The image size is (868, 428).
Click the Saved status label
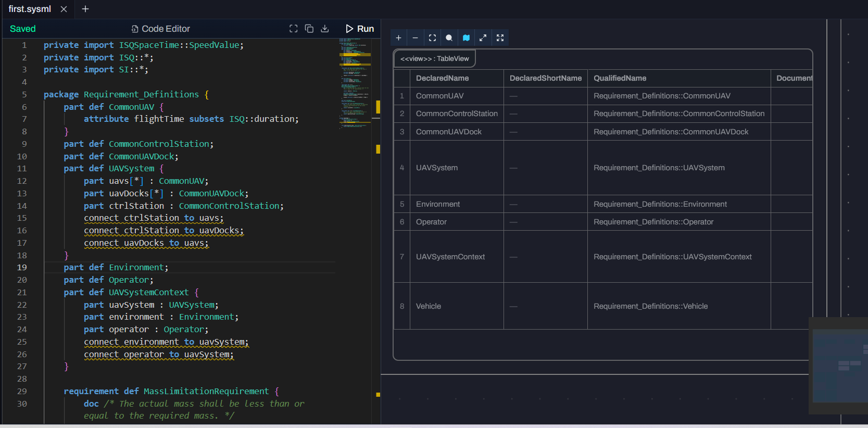(x=23, y=29)
